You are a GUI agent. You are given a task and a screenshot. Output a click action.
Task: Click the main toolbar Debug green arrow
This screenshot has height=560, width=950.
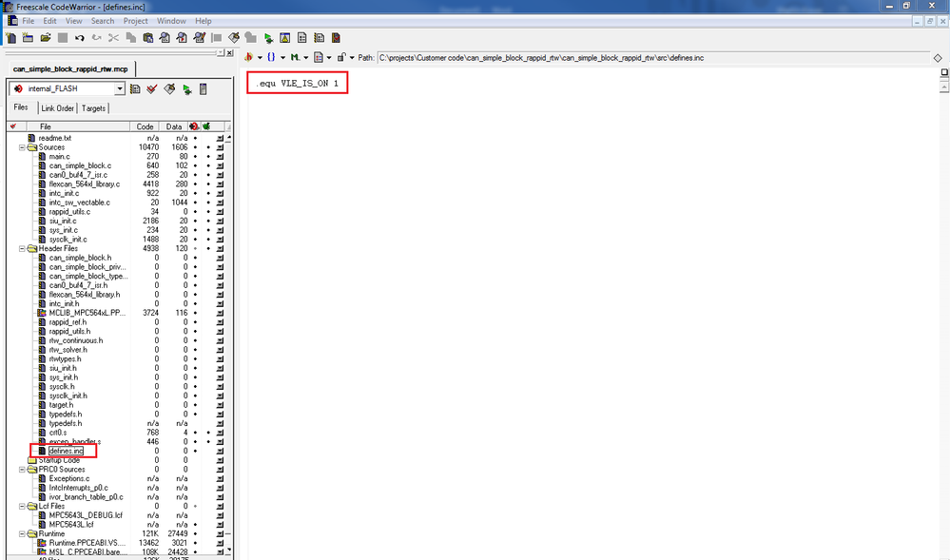[x=268, y=38]
